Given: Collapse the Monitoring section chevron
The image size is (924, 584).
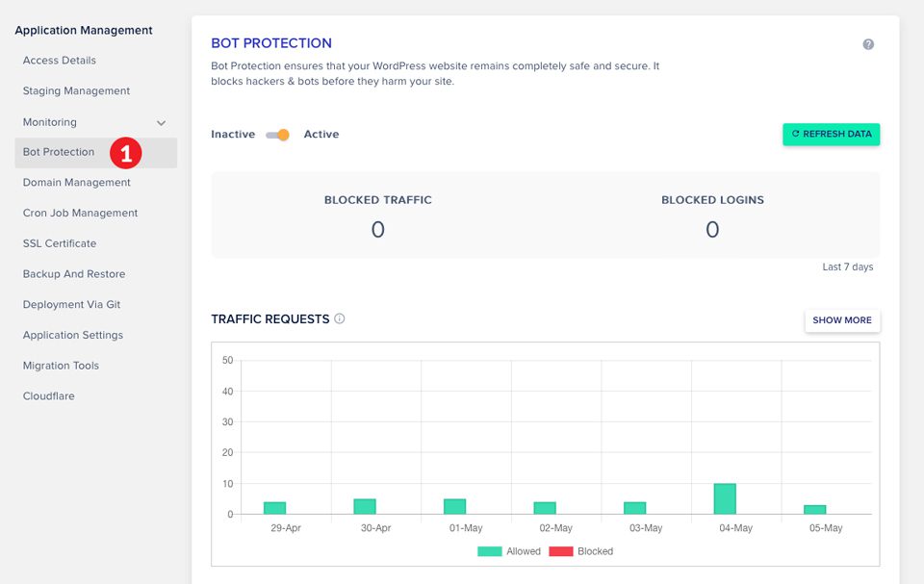Looking at the screenshot, I should (161, 122).
